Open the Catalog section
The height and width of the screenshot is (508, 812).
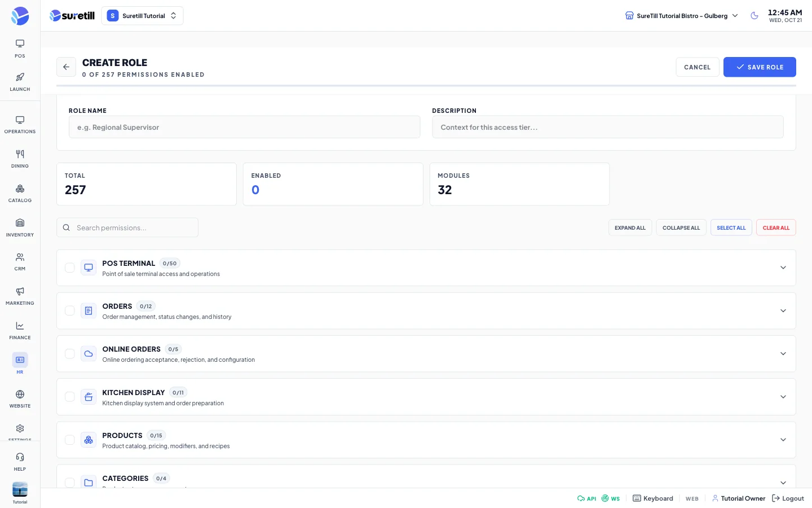click(x=20, y=194)
